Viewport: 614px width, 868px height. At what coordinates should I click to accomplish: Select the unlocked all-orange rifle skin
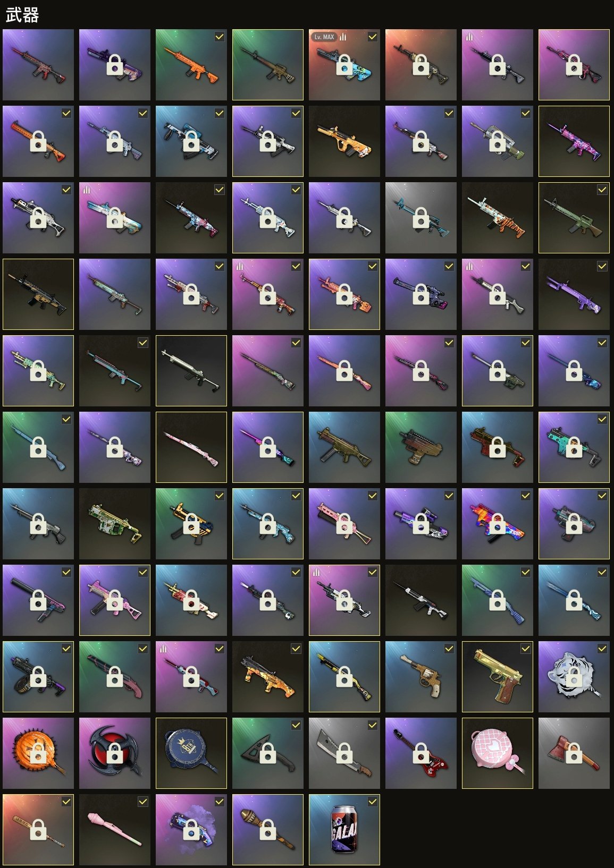pyautogui.click(x=191, y=65)
